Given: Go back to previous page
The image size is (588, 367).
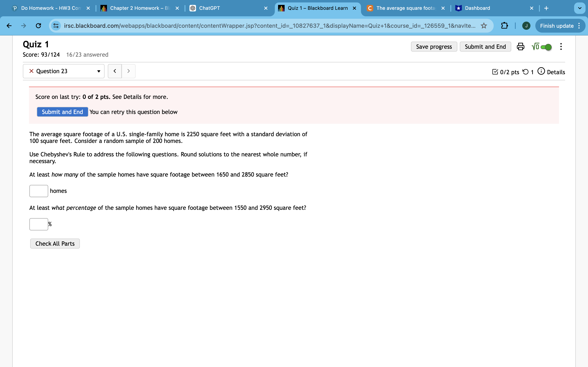Looking at the screenshot, I should point(9,26).
